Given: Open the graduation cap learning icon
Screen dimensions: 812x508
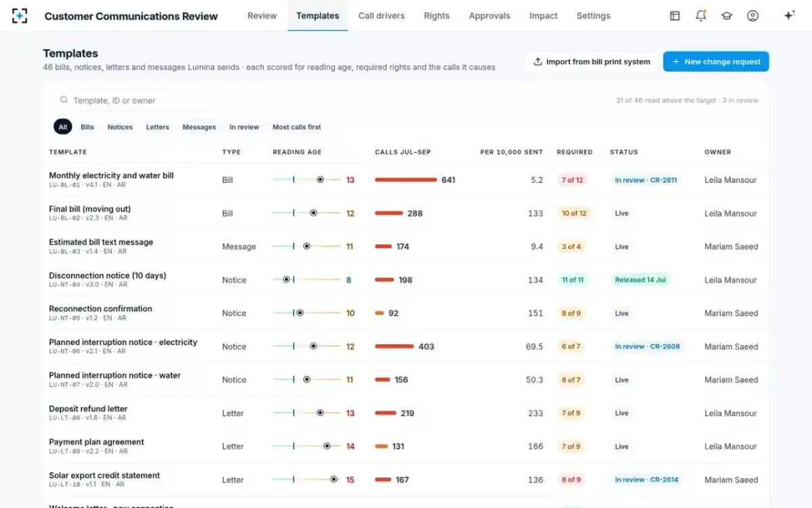Looking at the screenshot, I should tap(727, 16).
